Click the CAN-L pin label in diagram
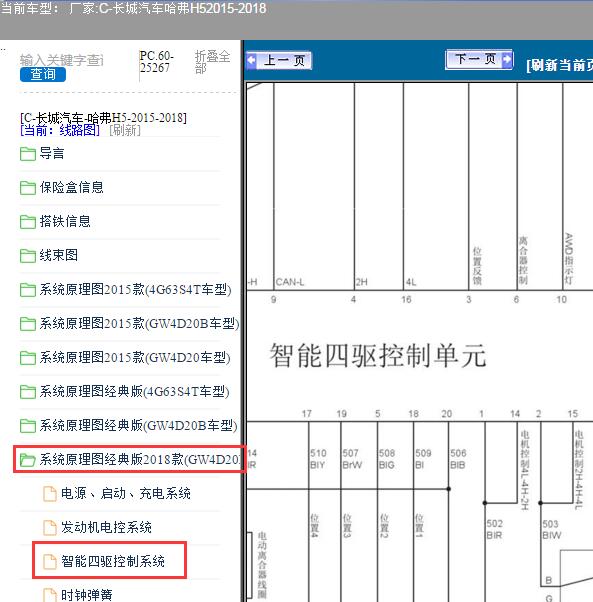 (290, 282)
